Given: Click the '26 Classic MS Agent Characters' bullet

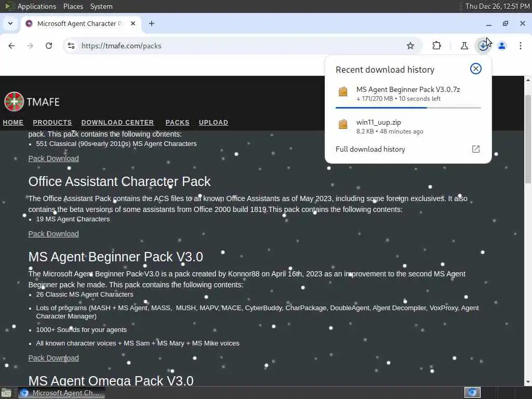Looking at the screenshot, I should point(85,295).
